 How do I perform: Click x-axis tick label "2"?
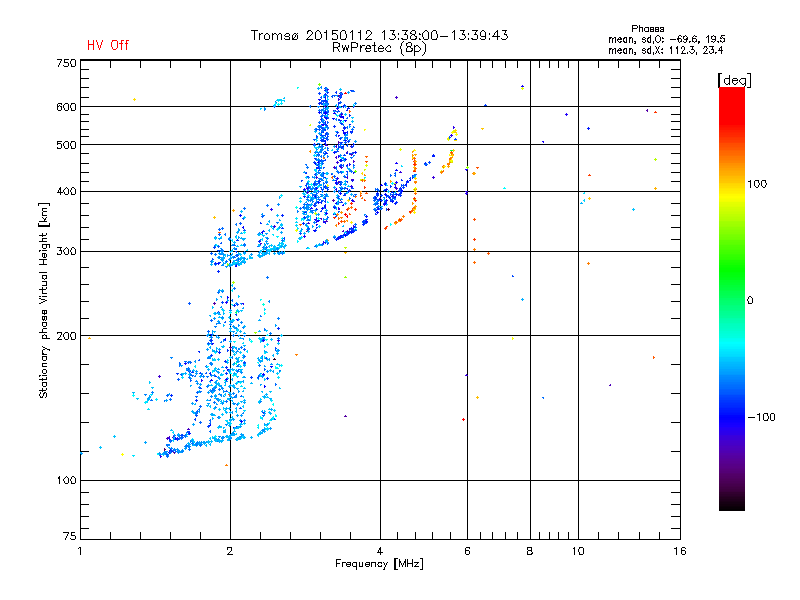230,551
